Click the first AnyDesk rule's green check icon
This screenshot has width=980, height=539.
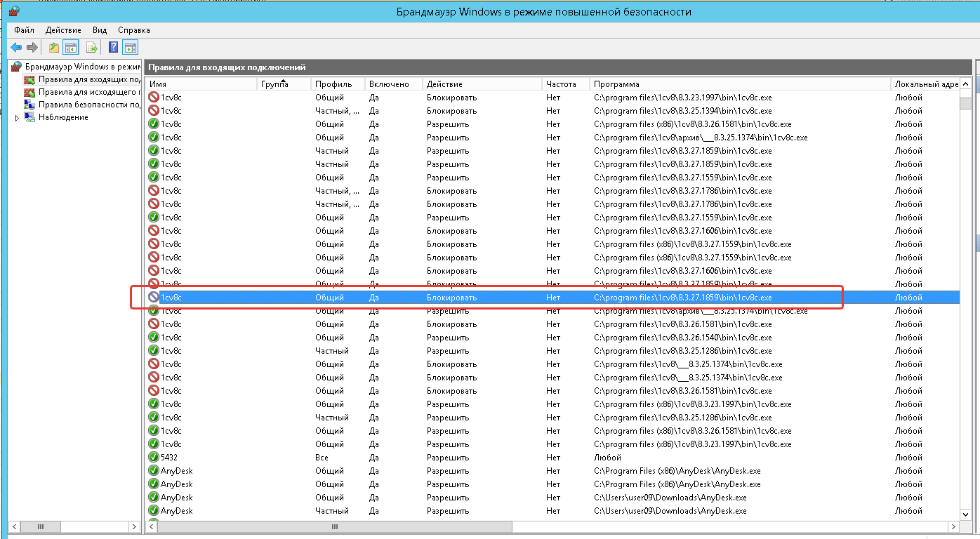pos(154,471)
